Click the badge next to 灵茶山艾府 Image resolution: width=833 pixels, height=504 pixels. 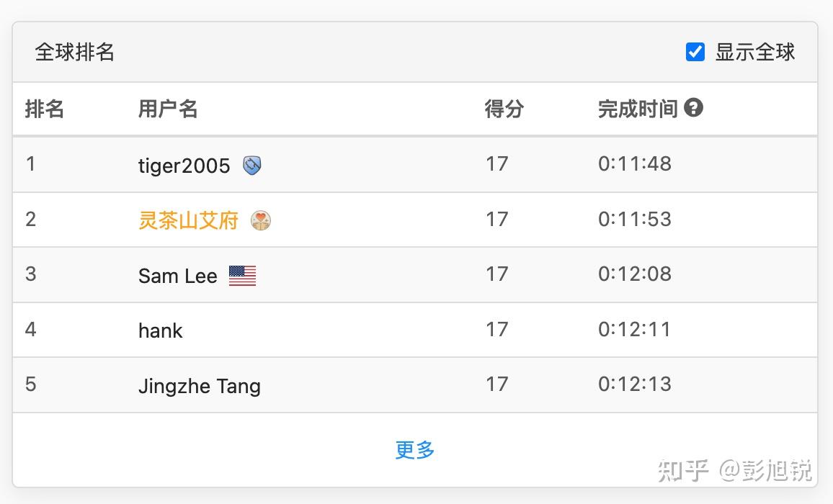click(261, 220)
